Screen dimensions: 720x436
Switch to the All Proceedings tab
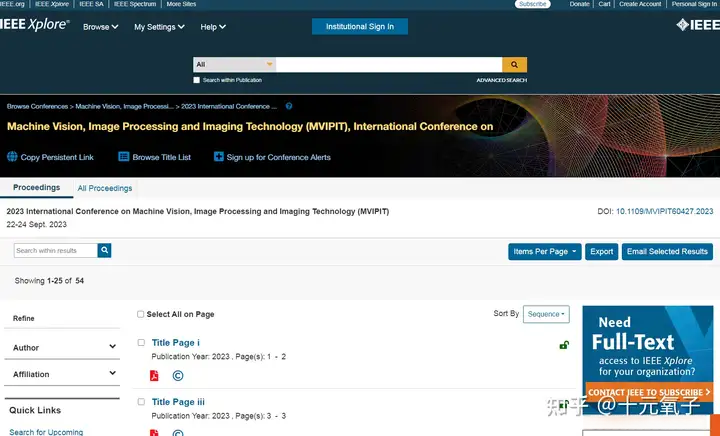(105, 188)
